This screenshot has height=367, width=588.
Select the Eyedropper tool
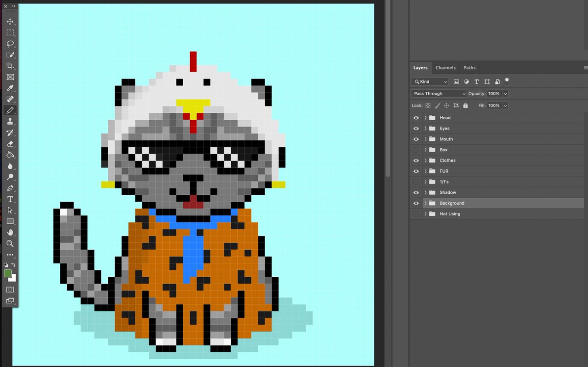[10, 88]
